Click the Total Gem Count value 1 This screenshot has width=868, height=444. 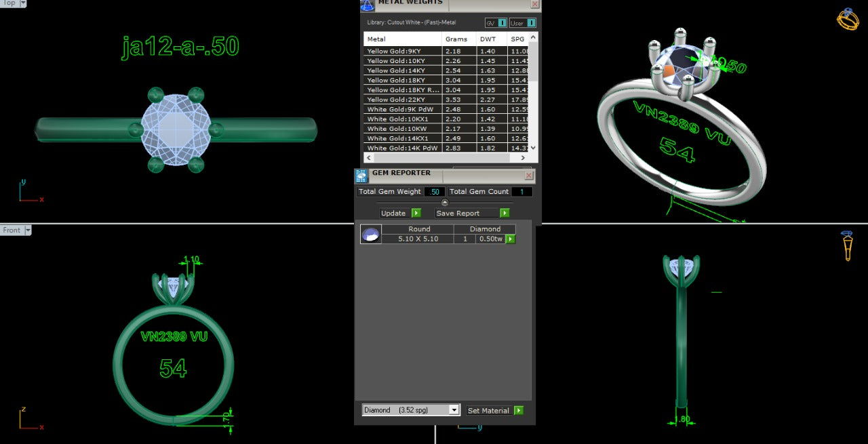coord(522,192)
